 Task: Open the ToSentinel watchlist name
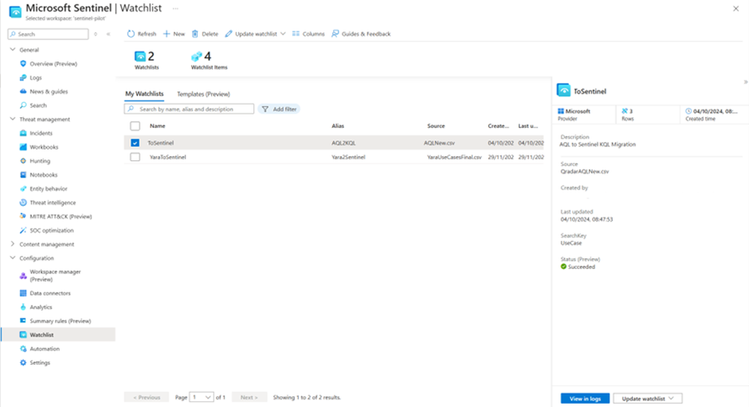pos(160,143)
